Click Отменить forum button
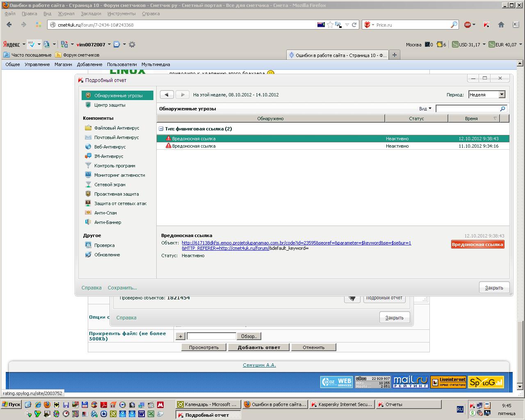Image resolution: width=525 pixels, height=420 pixels. tap(314, 347)
